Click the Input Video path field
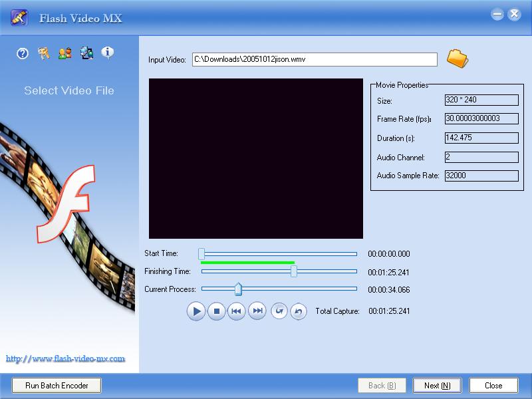The image size is (532, 399). point(314,59)
